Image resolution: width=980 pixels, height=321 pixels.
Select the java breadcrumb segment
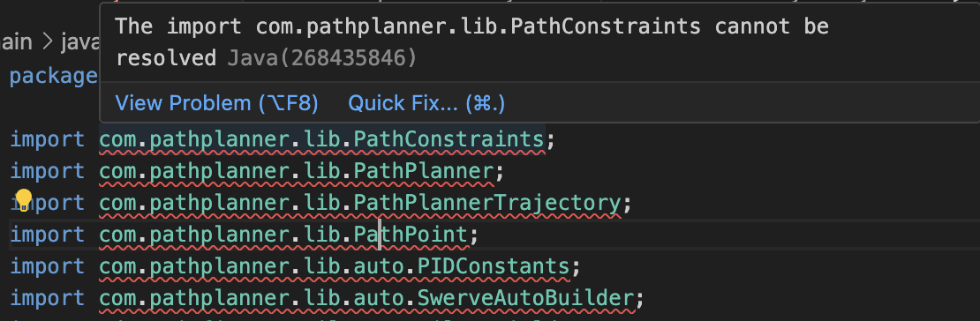[x=80, y=42]
